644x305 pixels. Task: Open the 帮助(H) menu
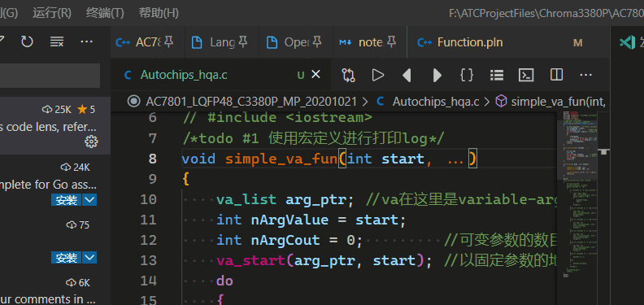tap(159, 13)
